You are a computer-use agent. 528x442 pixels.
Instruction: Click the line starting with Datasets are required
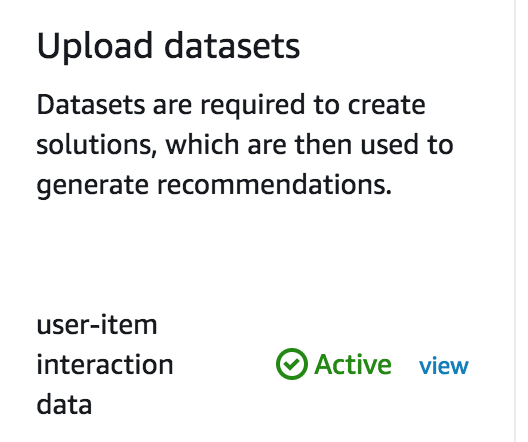[231, 105]
